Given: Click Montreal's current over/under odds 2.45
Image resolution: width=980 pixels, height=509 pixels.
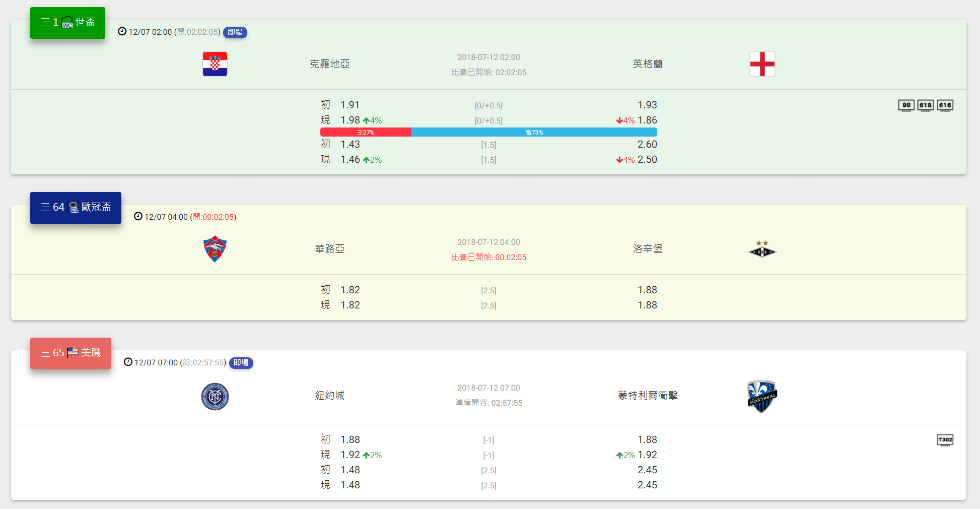Looking at the screenshot, I should (647, 485).
